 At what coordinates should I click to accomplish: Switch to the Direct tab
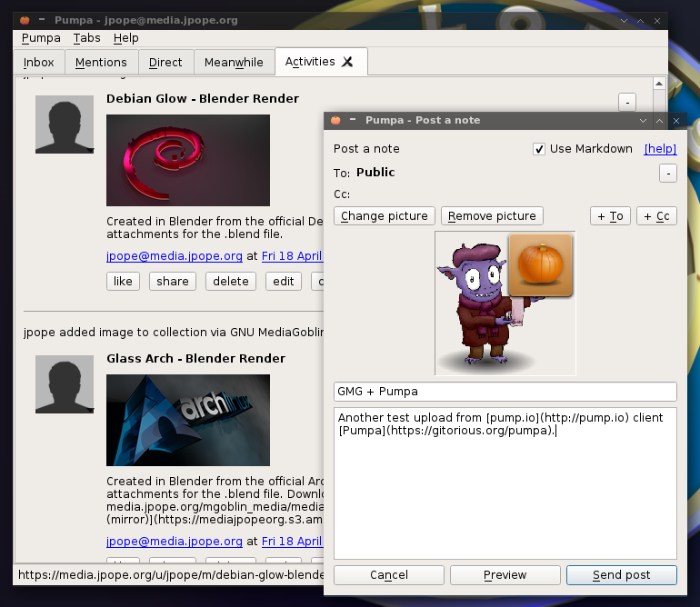(x=165, y=63)
